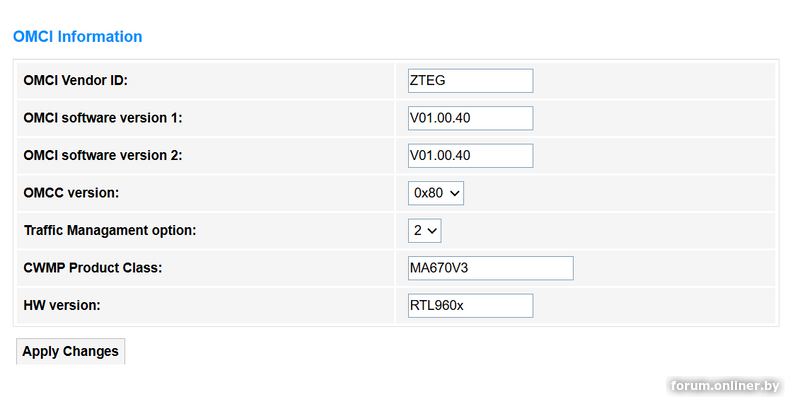Click the OMCI Vendor ID input field
800x407 pixels.
(470, 81)
